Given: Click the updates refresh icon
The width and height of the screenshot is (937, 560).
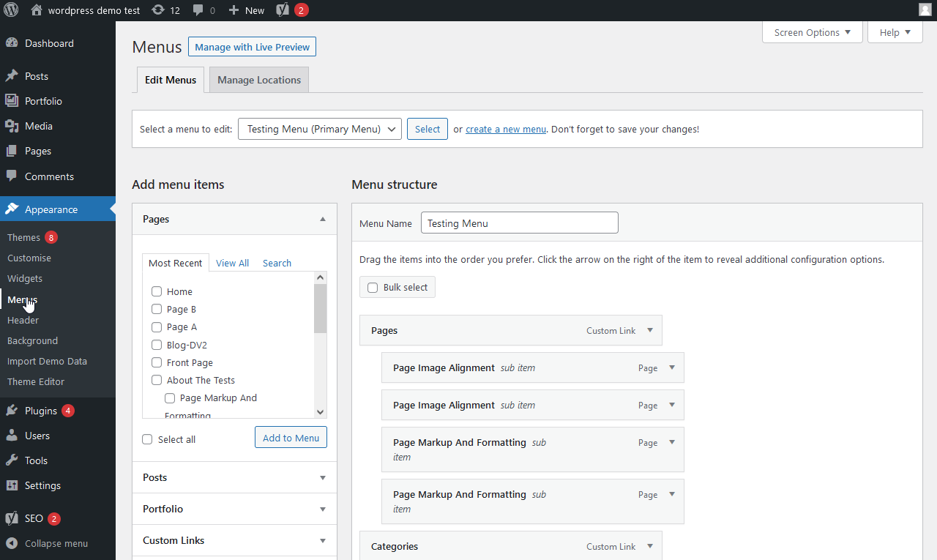Looking at the screenshot, I should [x=157, y=10].
